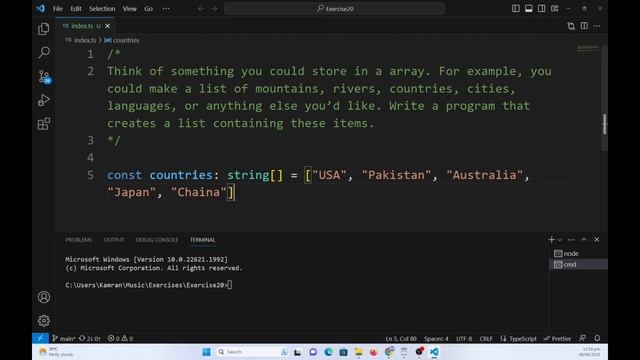Open the Selection menu
This screenshot has height=360, width=640.
pyautogui.click(x=102, y=9)
